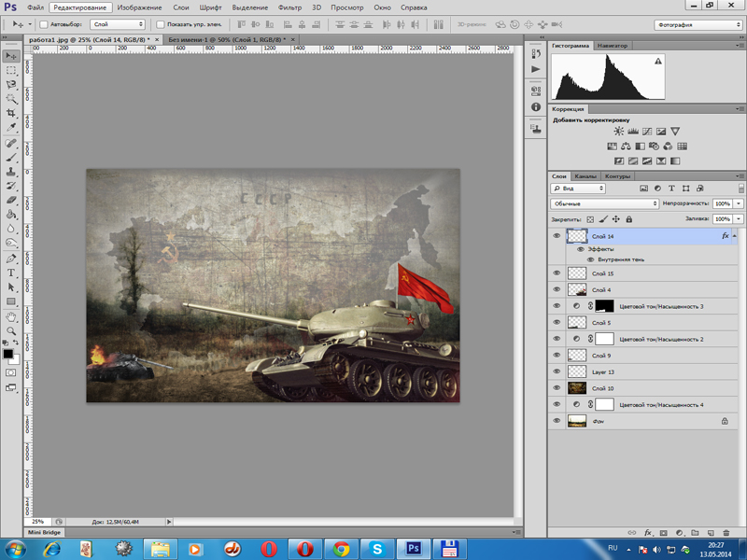Select the Path Selection tool
This screenshot has height=560, width=747.
[11, 287]
